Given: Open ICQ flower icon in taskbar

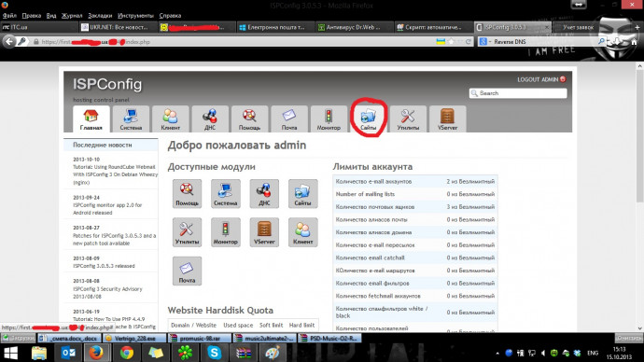Looking at the screenshot, I should (185, 353).
